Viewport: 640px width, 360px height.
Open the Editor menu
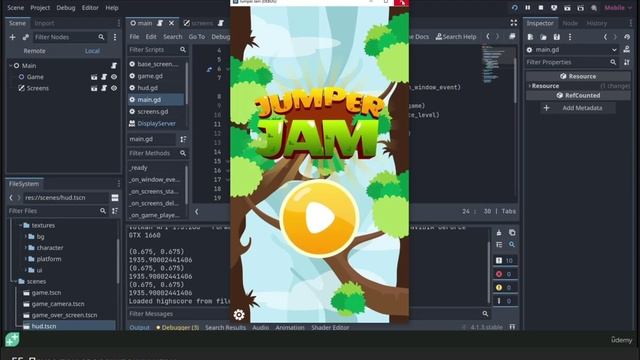90,8
